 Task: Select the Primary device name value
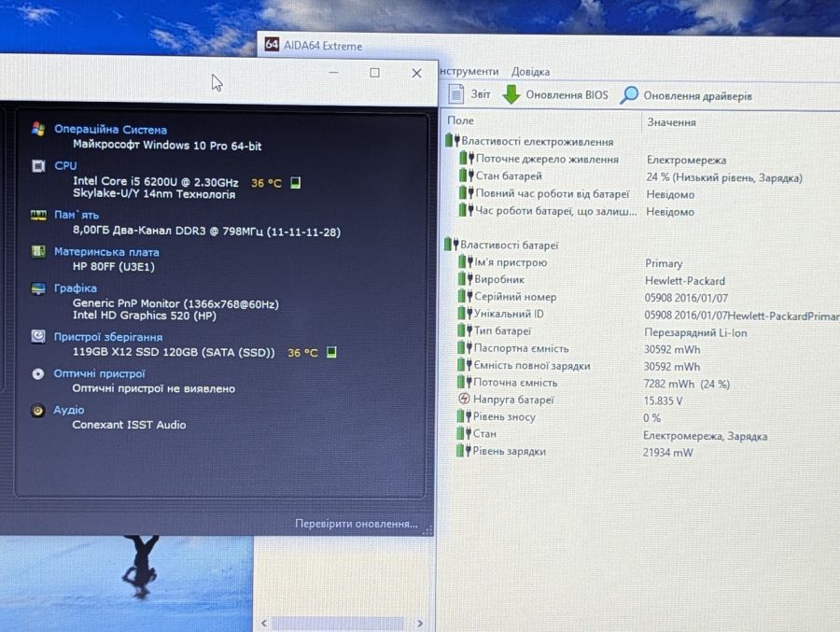coord(664,263)
